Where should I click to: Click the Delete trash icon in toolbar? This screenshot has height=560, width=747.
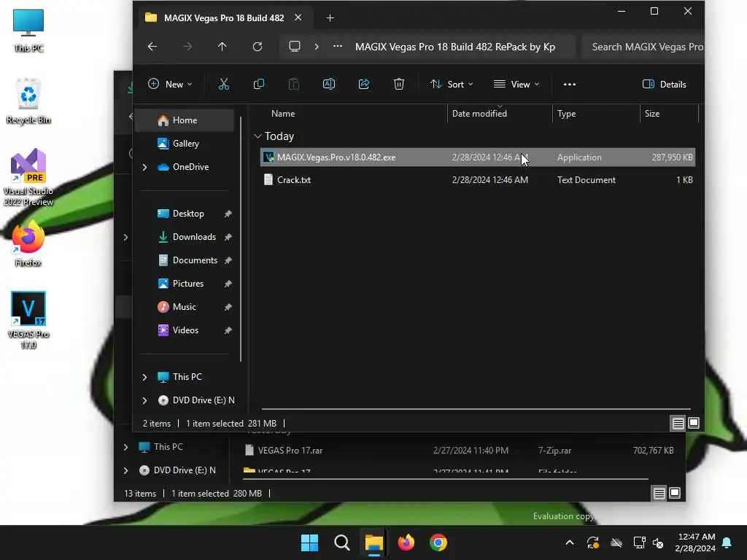pyautogui.click(x=399, y=85)
